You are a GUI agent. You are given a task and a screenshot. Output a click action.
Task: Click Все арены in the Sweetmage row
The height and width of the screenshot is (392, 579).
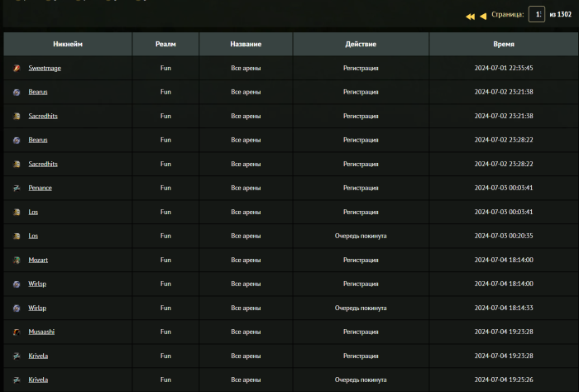pos(246,68)
